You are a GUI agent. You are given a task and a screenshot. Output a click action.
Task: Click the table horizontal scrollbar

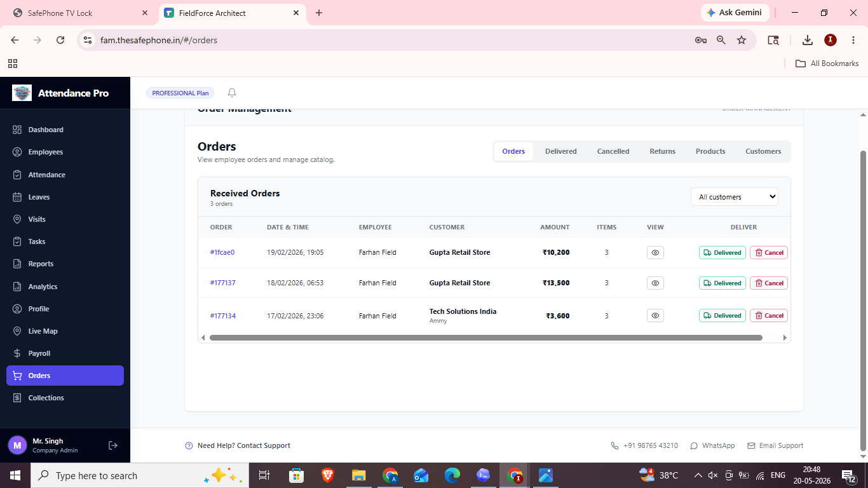coord(485,337)
